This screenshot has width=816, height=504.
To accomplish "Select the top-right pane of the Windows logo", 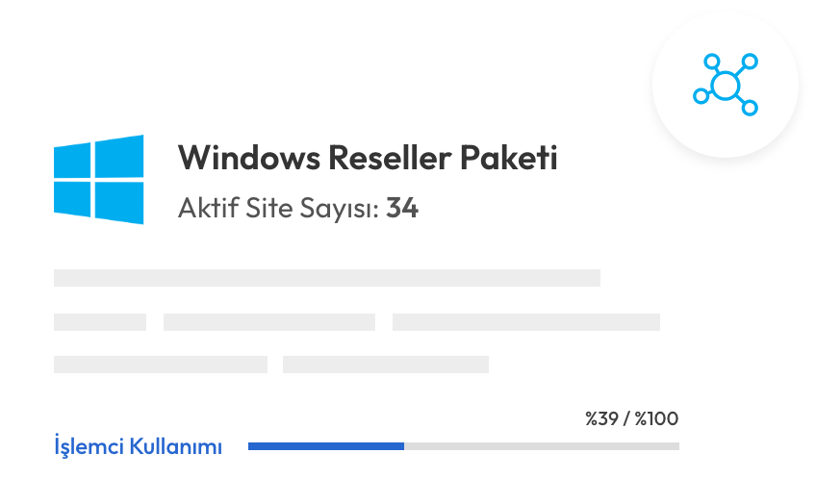I will [x=119, y=157].
